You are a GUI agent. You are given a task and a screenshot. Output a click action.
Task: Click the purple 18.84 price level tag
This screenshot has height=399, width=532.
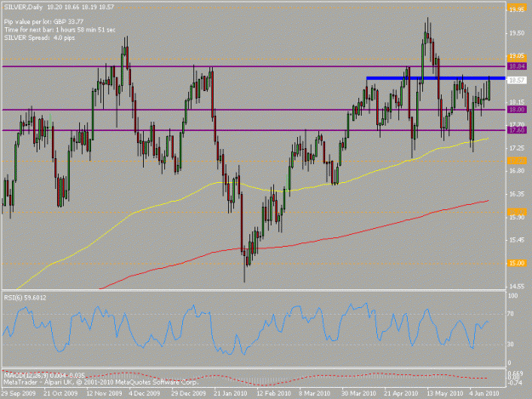[x=517, y=66]
